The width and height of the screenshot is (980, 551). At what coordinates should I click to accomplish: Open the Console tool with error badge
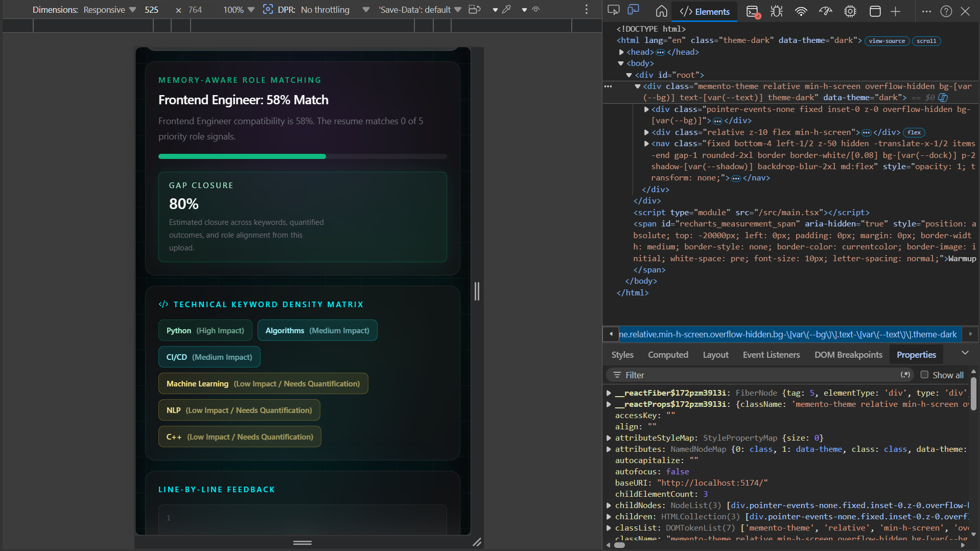pyautogui.click(x=753, y=11)
